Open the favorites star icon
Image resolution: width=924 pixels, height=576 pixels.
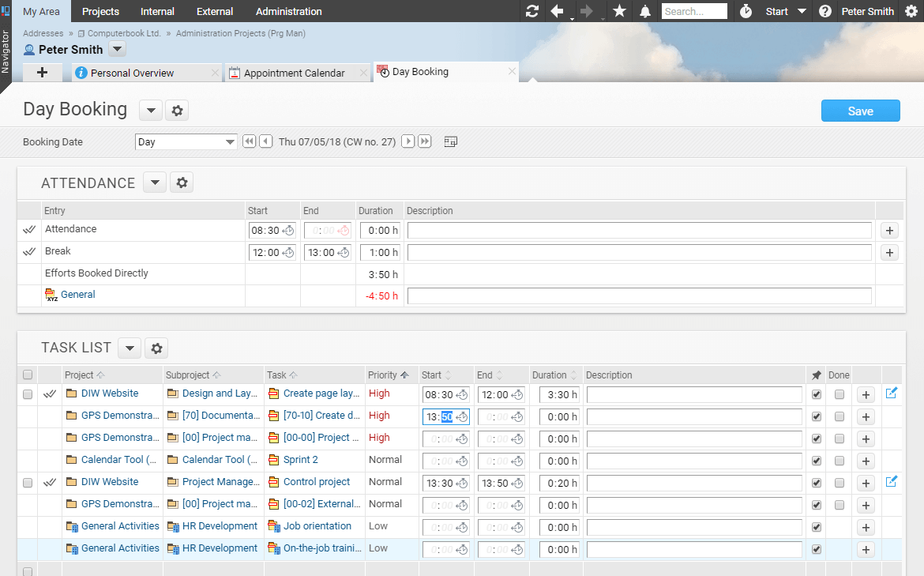coord(619,11)
